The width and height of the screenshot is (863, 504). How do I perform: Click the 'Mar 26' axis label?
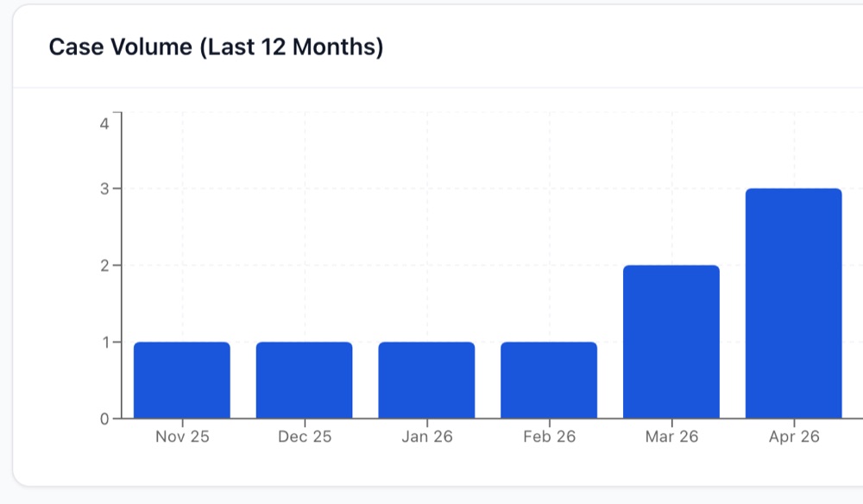671,437
